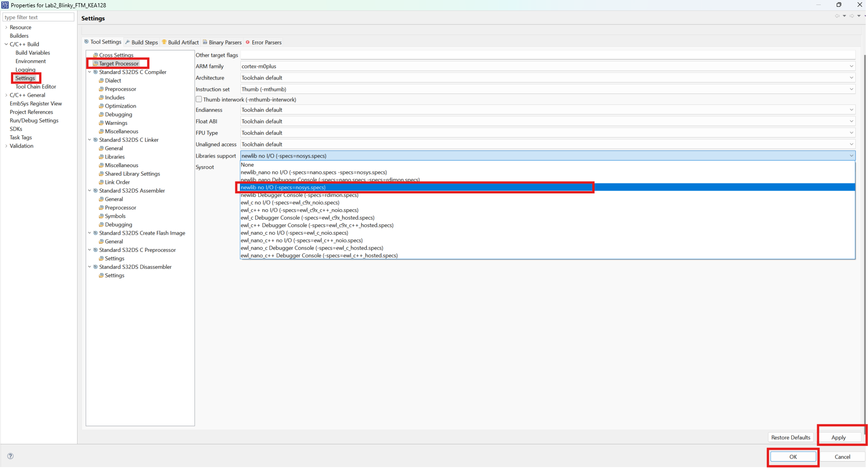
Task: Click the wrench icon beside Shared Library Settings
Action: pos(102,173)
